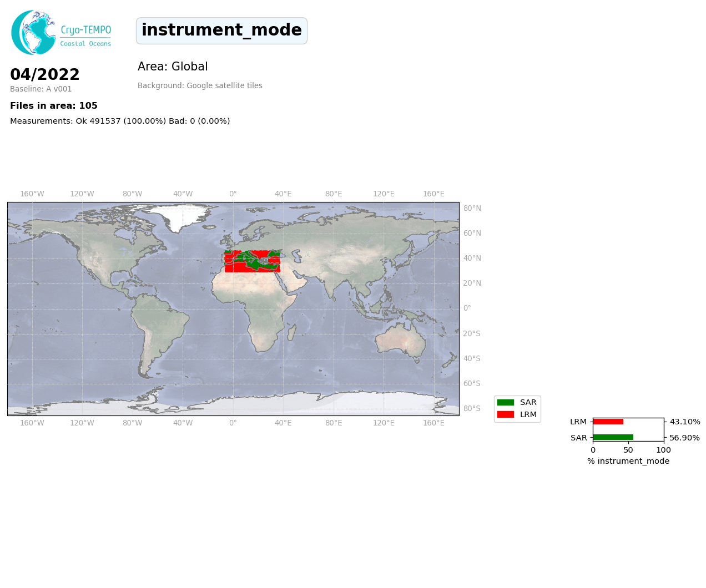Select the instrument_mode title box
Viewport: 706px width, 588px height.
point(221,31)
